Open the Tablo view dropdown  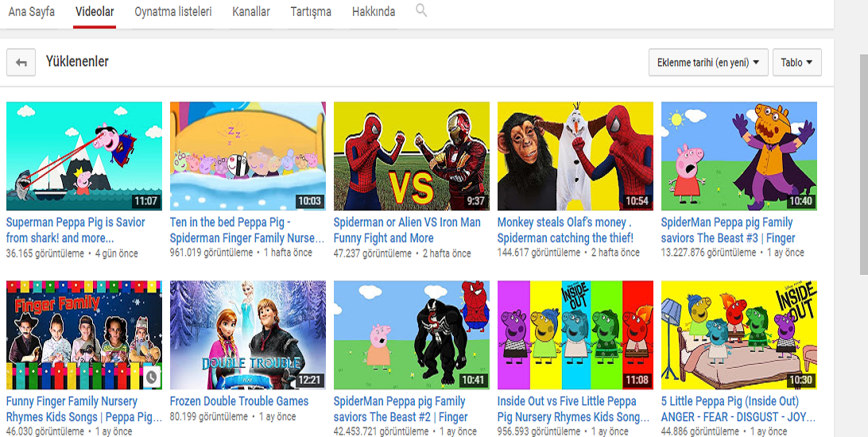coord(797,63)
